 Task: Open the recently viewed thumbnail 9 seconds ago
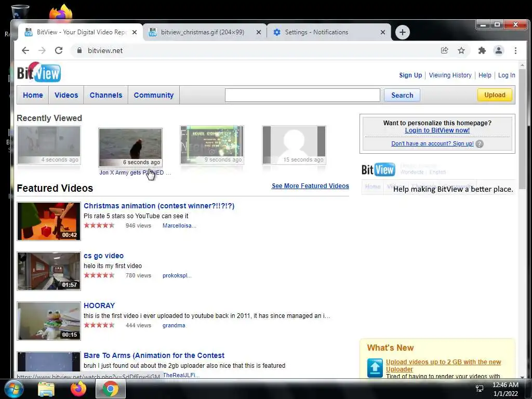pos(212,145)
